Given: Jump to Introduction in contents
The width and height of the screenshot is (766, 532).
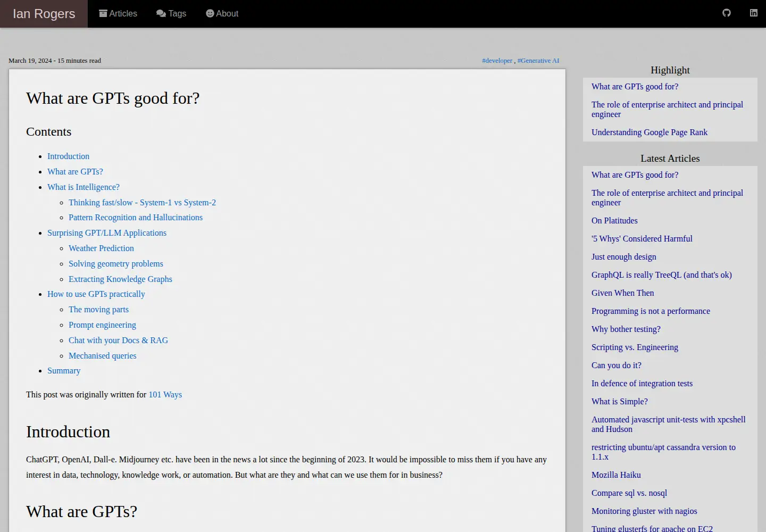Looking at the screenshot, I should click(68, 156).
